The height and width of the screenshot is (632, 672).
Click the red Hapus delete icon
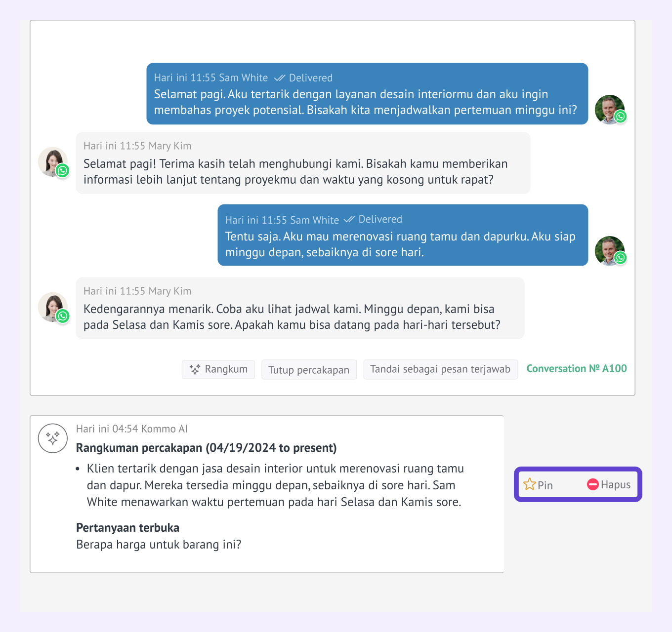click(593, 484)
